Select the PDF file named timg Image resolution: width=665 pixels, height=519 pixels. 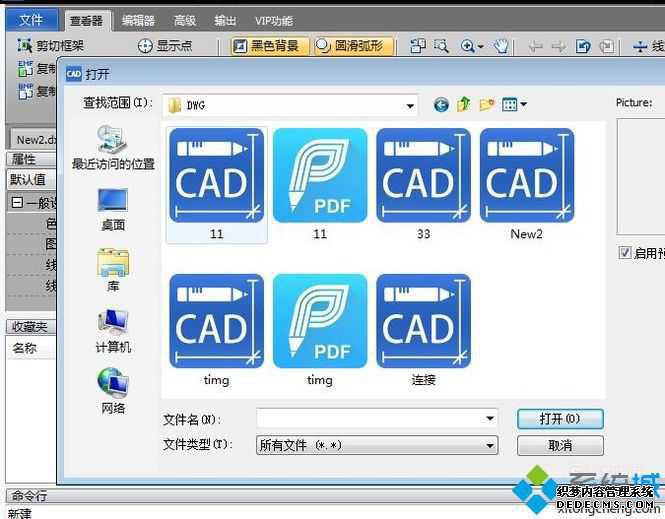click(x=320, y=331)
